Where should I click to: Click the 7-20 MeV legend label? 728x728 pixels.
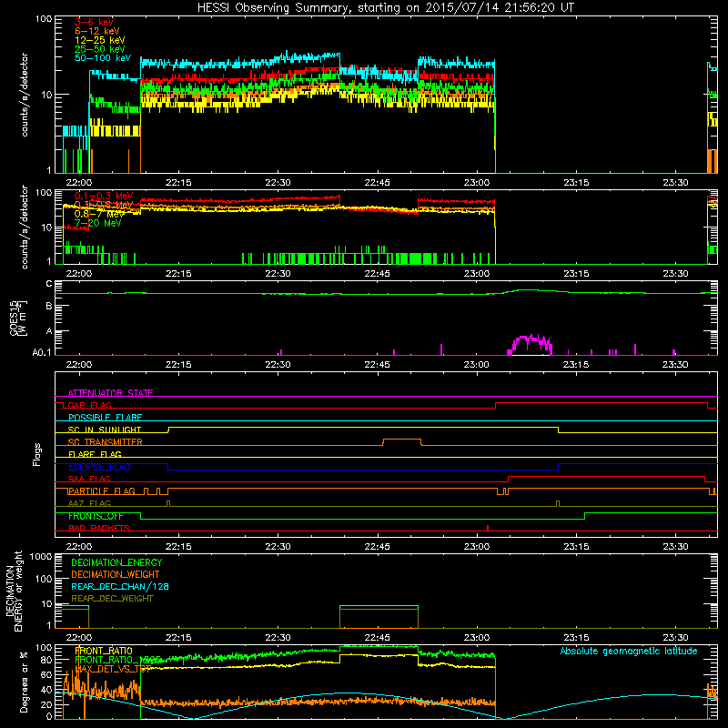97,223
